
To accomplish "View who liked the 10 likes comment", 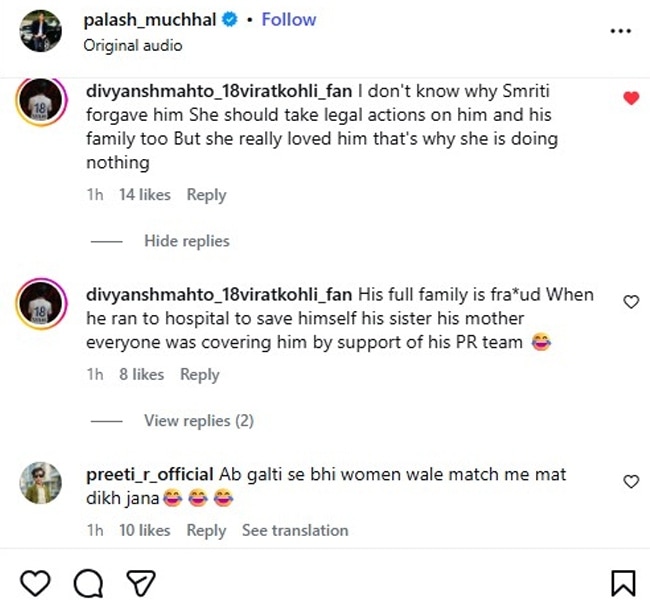I will coord(144,530).
